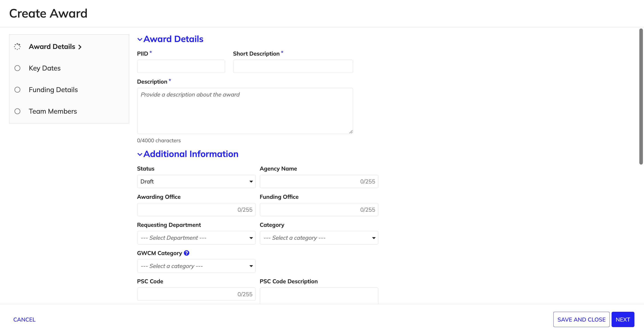The width and height of the screenshot is (644, 334).
Task: Focus the PIID input field
Action: click(181, 66)
